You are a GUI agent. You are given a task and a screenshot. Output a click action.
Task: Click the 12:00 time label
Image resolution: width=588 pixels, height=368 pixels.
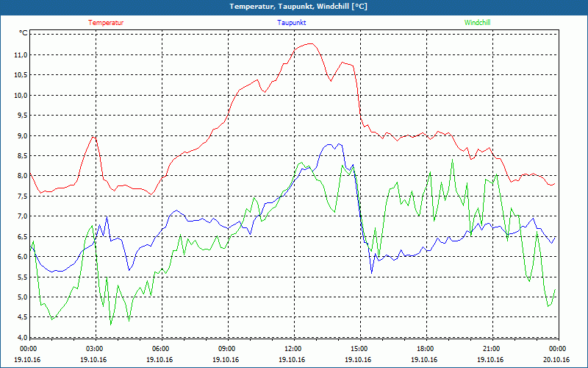point(292,349)
